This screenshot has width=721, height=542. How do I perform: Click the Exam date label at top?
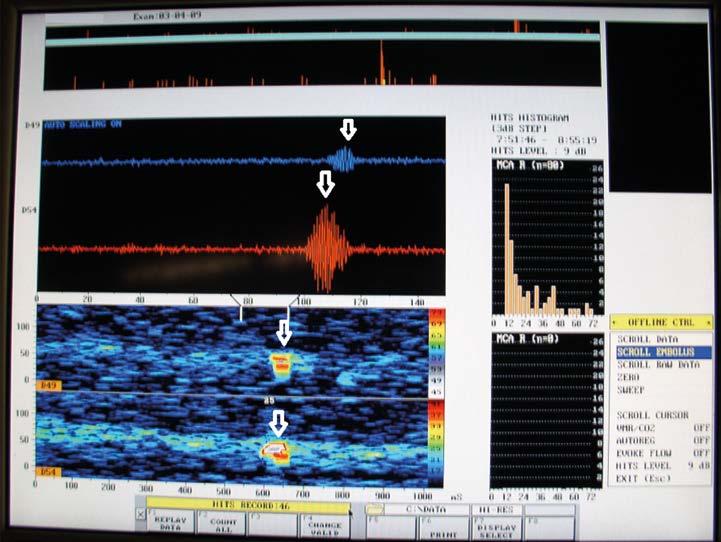click(167, 16)
